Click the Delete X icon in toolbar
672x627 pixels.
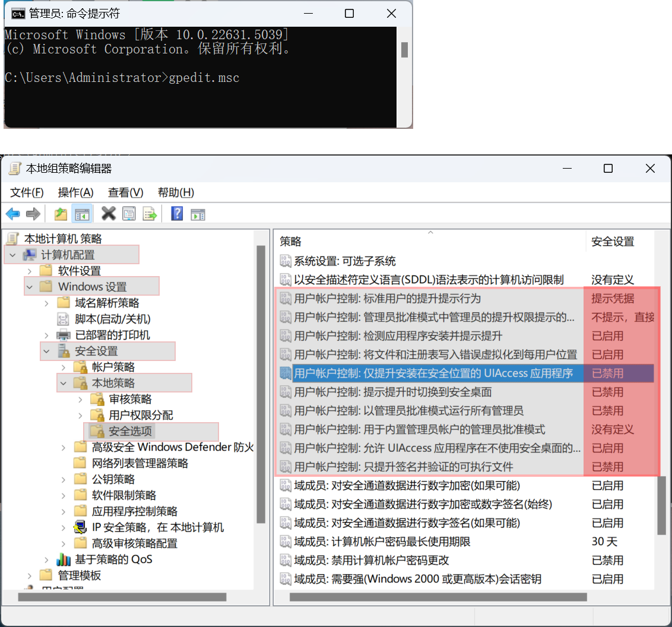(x=109, y=214)
